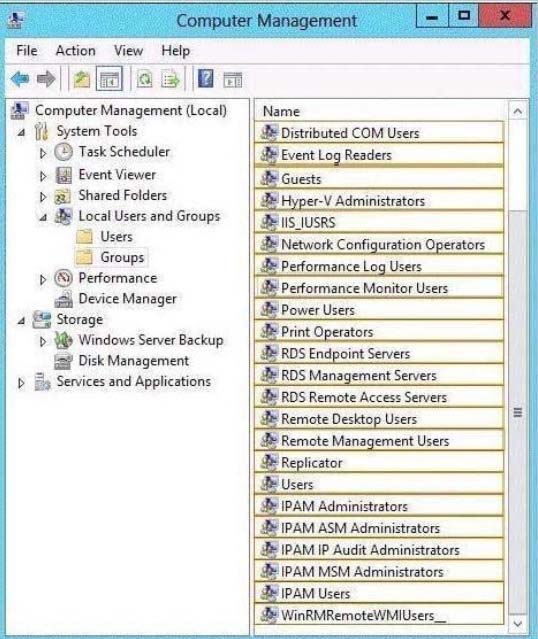
Task: Toggle the Show/Hide Action Pane icon
Action: [233, 79]
